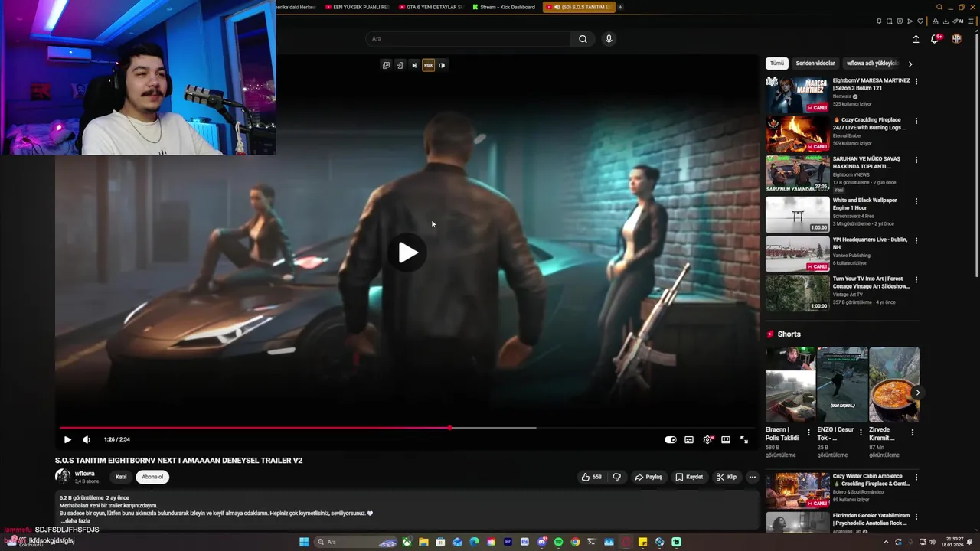Switch to the Stream - Kick Dashboard tab
The image size is (980, 551).
pyautogui.click(x=504, y=7)
